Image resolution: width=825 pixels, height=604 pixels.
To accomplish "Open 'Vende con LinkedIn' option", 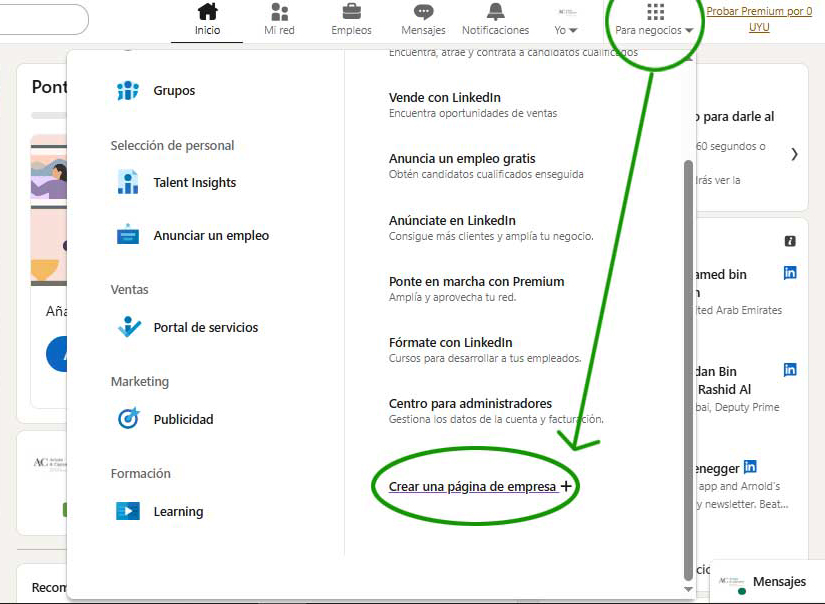I will (x=445, y=97).
